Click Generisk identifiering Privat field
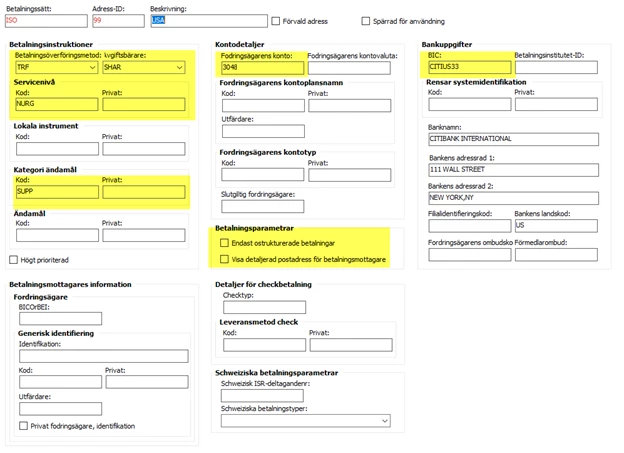This screenshot has height=453, width=624. point(147,382)
